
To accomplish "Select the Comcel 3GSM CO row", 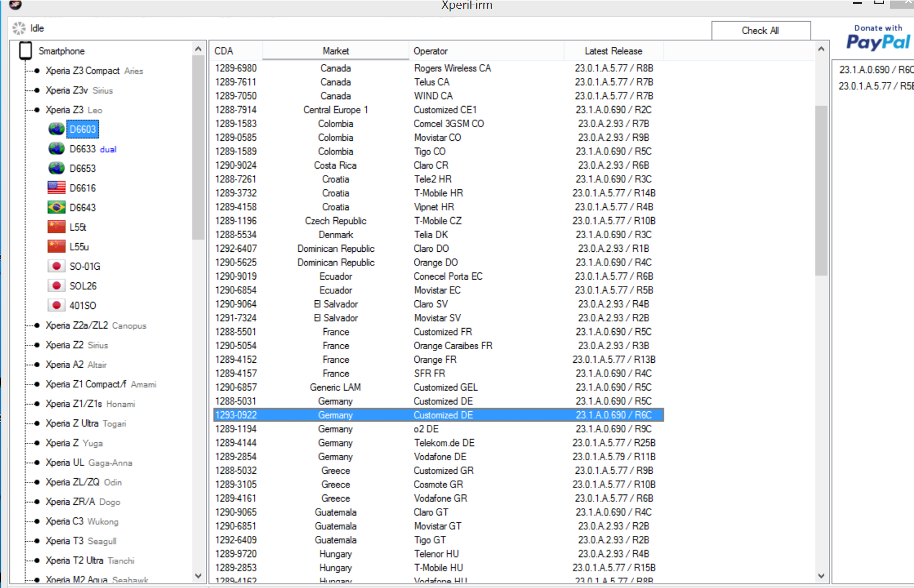I will pyautogui.click(x=438, y=123).
